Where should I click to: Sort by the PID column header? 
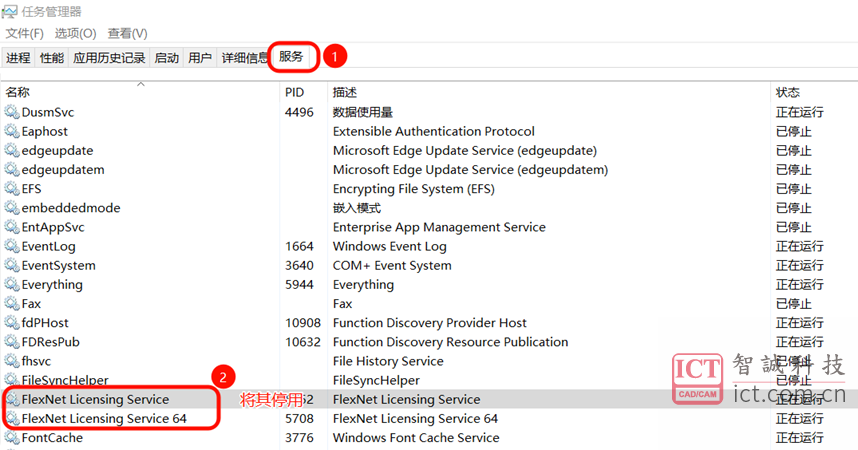pyautogui.click(x=294, y=92)
